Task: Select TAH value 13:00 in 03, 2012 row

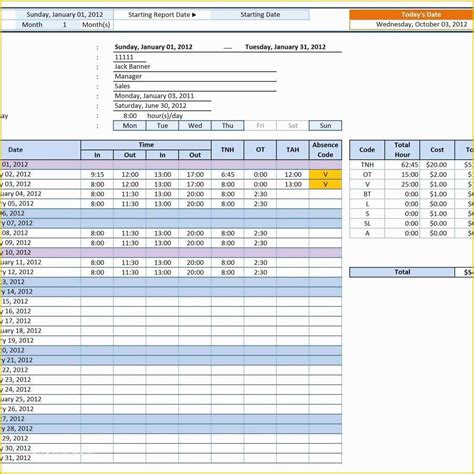Action: click(293, 184)
